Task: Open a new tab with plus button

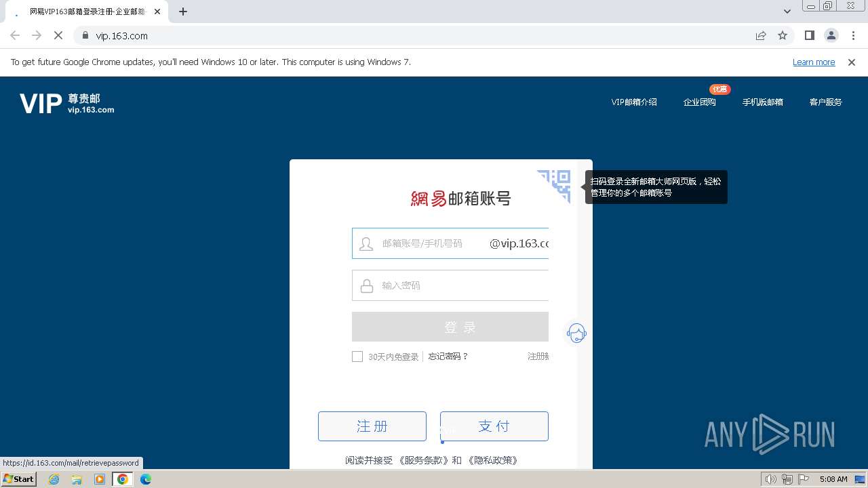Action: coord(183,12)
